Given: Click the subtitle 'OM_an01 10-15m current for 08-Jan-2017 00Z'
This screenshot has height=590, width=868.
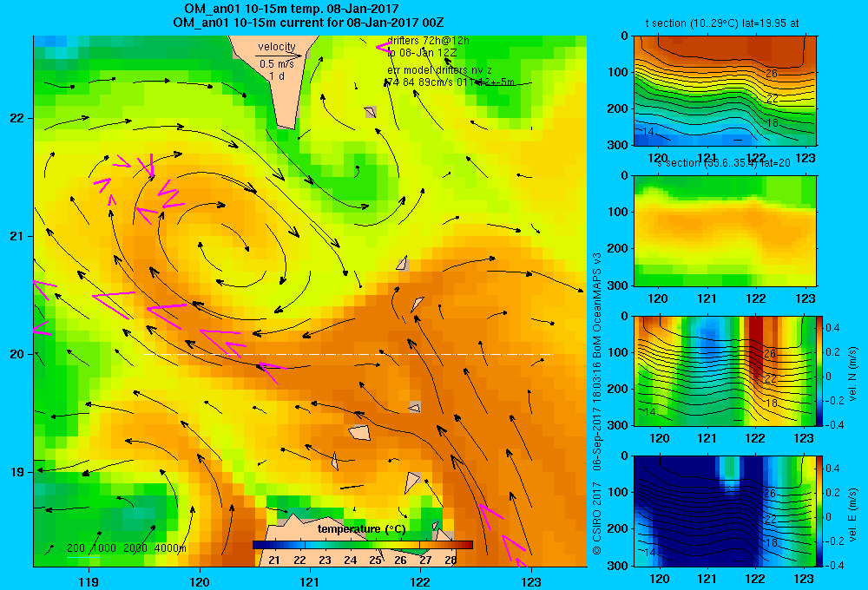Looking at the screenshot, I should (308, 23).
